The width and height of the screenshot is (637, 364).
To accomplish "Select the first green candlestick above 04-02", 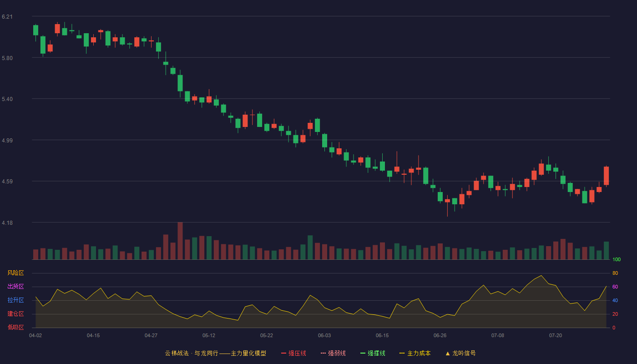I will point(35,30).
